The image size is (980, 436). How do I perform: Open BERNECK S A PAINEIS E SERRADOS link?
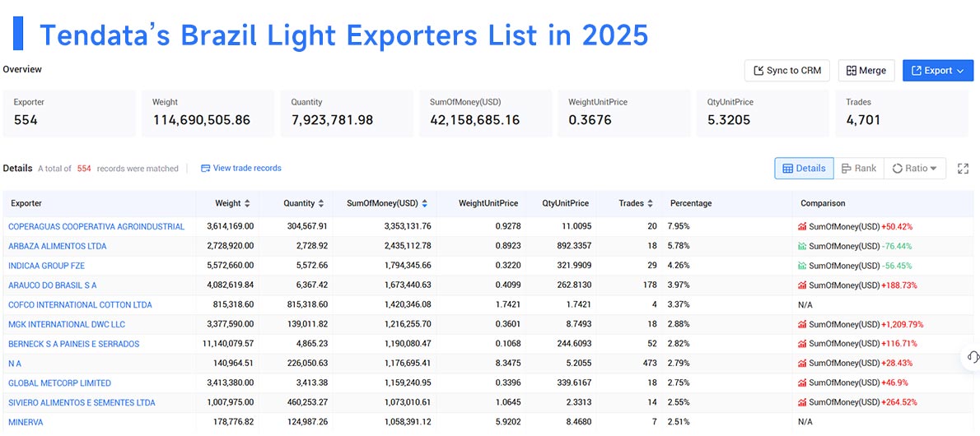pos(74,344)
